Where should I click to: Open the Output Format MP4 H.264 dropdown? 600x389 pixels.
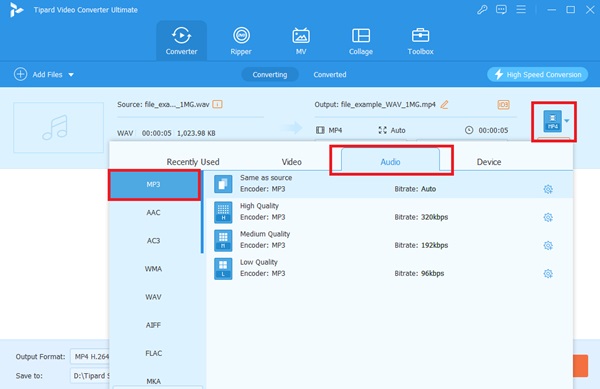(90, 356)
